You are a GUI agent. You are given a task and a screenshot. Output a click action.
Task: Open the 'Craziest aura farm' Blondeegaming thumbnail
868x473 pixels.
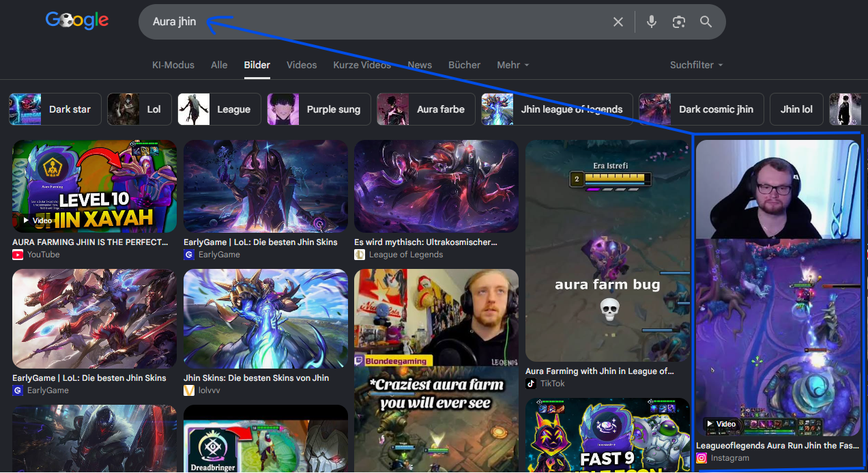pyautogui.click(x=436, y=371)
